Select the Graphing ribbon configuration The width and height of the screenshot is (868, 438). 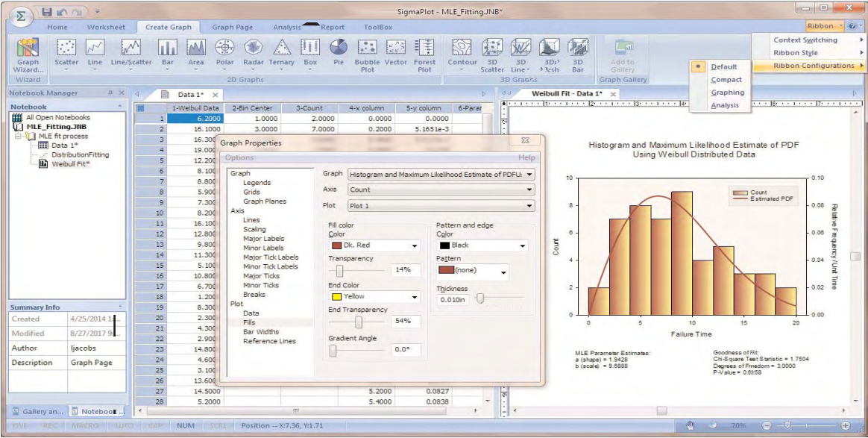coord(727,93)
